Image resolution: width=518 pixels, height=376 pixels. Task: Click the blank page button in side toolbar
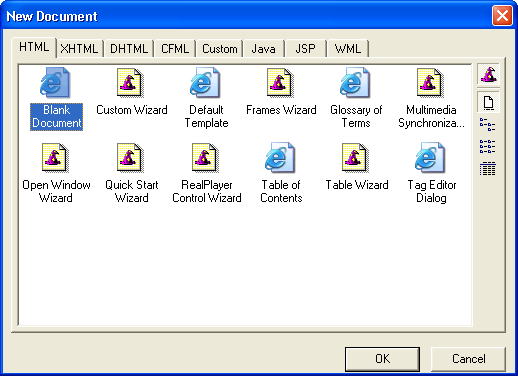(x=488, y=102)
